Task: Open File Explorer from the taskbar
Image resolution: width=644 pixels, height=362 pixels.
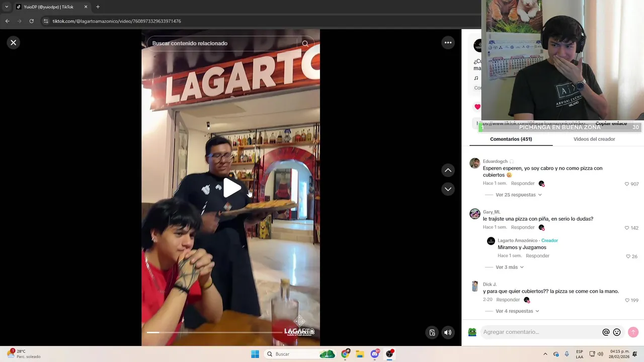Action: [x=360, y=354]
